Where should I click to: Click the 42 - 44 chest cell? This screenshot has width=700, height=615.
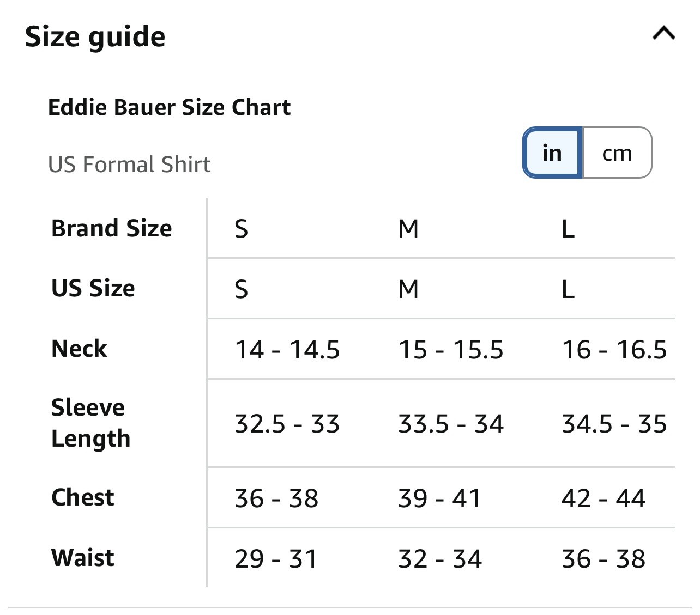pos(603,498)
